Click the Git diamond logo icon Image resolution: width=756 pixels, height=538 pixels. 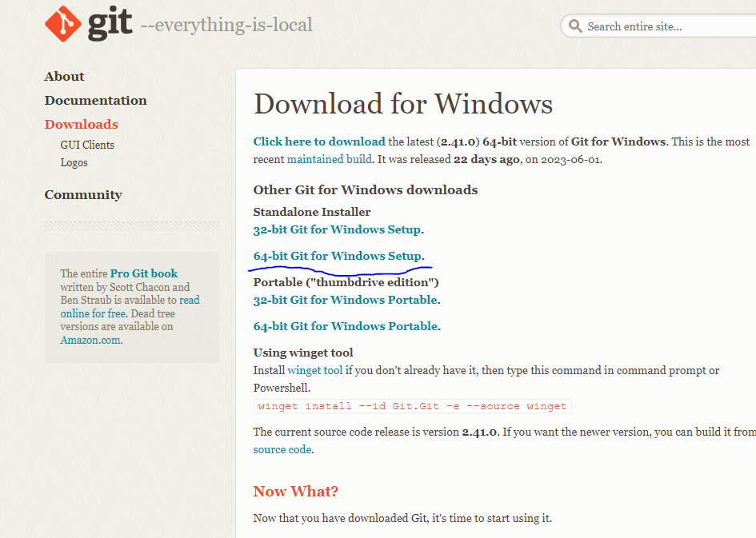tap(62, 24)
